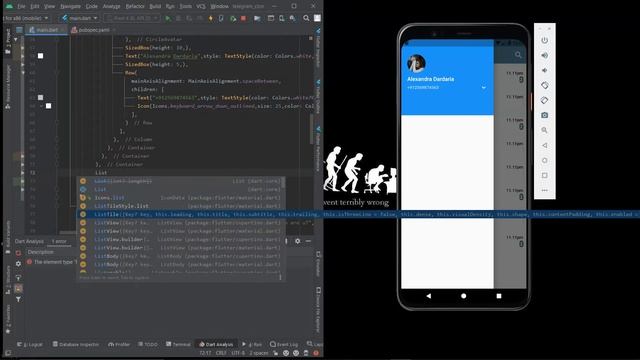The image size is (640, 360).
Task: Open the Dart Analysis tool window button
Action: 216,344
